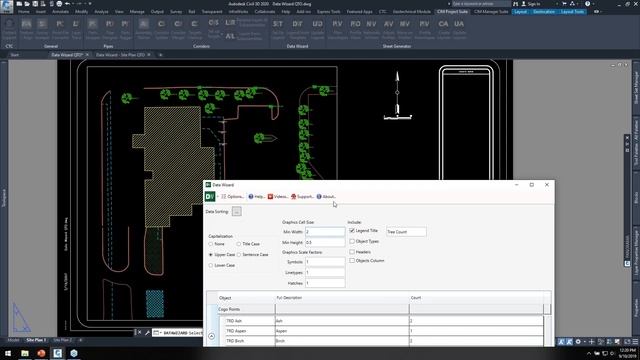Click the Full Description column header
This screenshot has width=640, height=360.
(x=342, y=298)
